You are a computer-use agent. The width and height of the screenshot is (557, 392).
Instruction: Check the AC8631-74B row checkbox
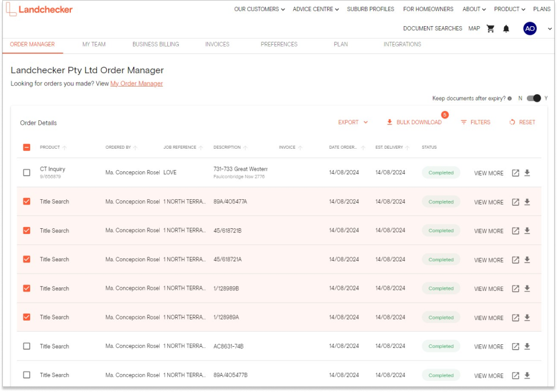click(x=27, y=346)
